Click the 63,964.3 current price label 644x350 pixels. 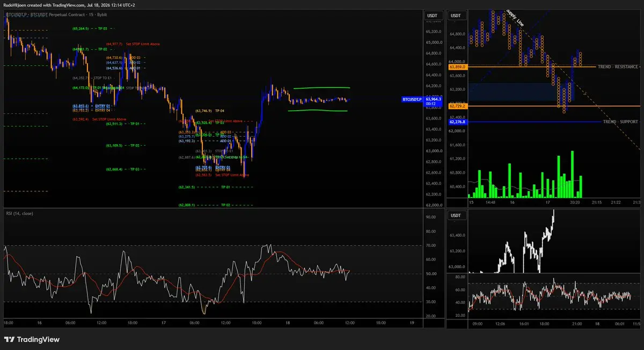[x=433, y=99]
